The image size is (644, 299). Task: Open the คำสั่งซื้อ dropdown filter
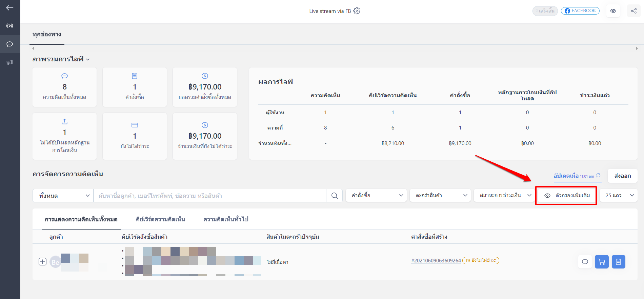376,195
